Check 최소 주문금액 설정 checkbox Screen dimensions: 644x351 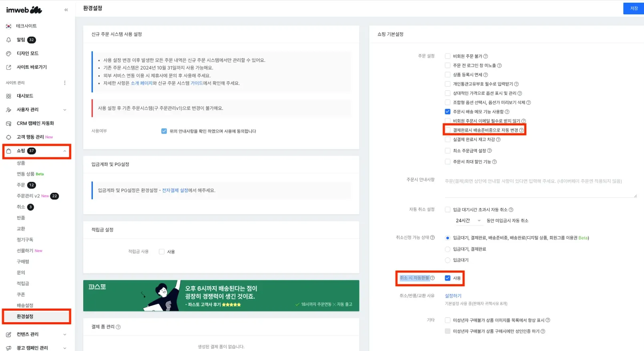447,151
